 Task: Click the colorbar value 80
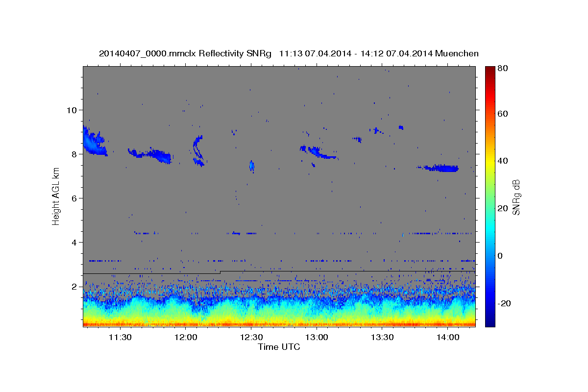[504, 69]
